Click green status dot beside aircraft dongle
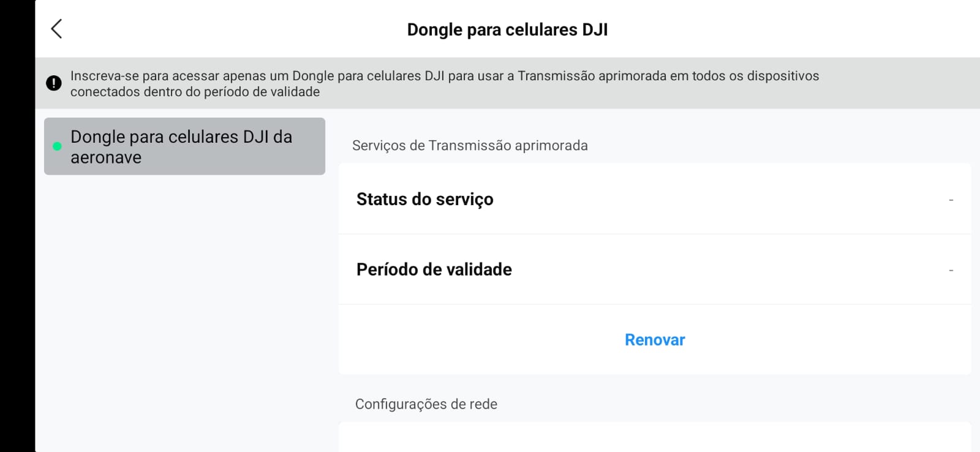Image resolution: width=980 pixels, height=452 pixels. tap(58, 146)
